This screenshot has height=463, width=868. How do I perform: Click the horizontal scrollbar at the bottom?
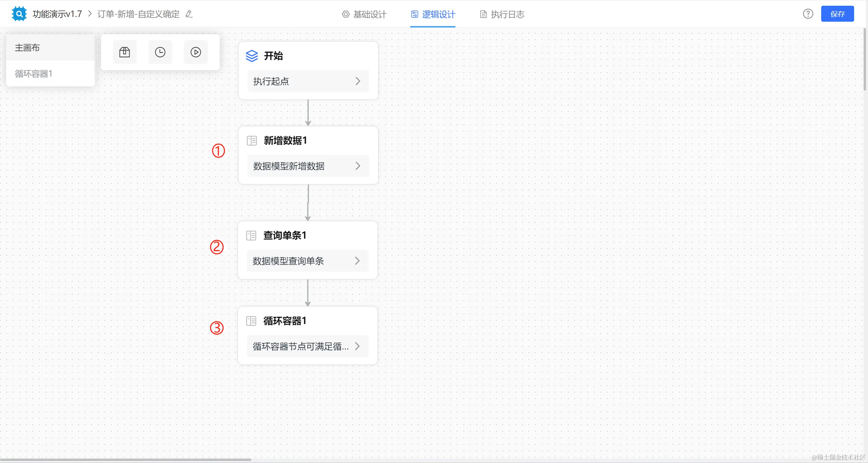[x=125, y=460]
